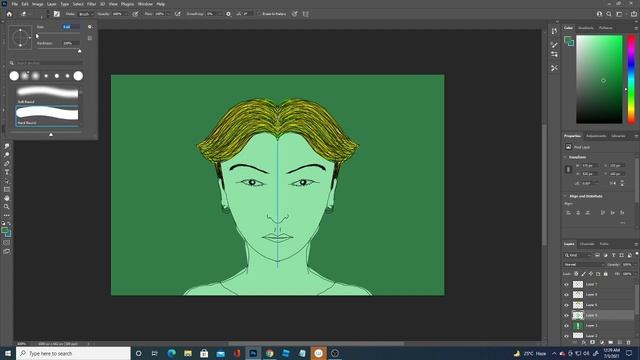Select the Rectangle shape tool
The width and height of the screenshot is (640, 360).
[7, 189]
